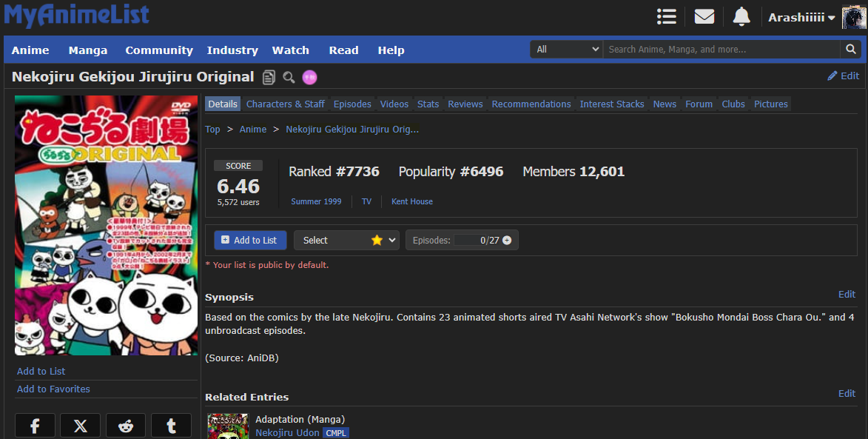This screenshot has width=868, height=439.
Task: Click the user profile avatar
Action: tap(854, 17)
